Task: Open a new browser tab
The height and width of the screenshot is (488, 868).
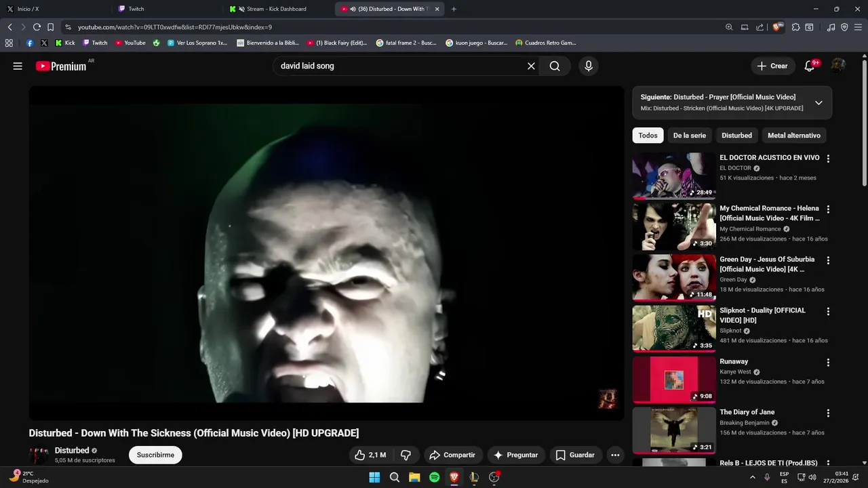Action: [454, 9]
